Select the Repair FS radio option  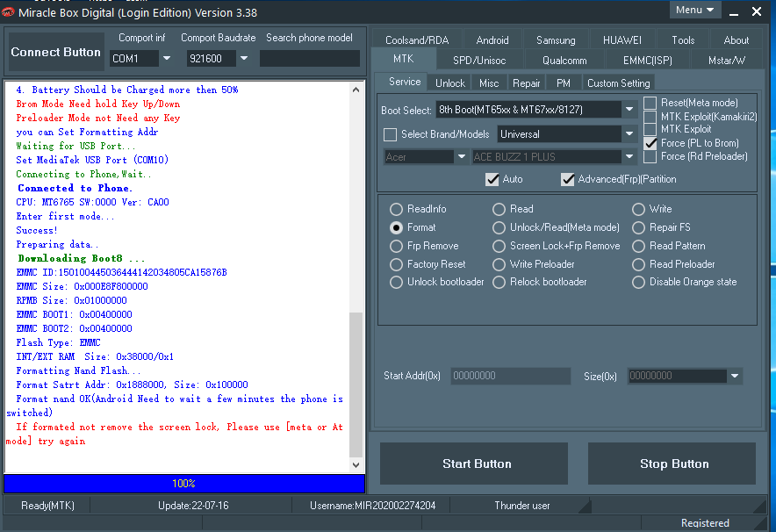pyautogui.click(x=638, y=227)
